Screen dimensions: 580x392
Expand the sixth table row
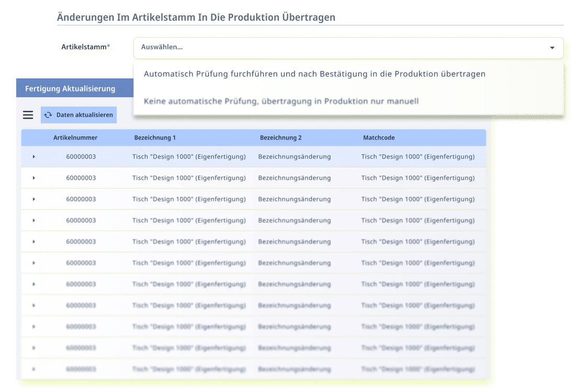pos(33,263)
